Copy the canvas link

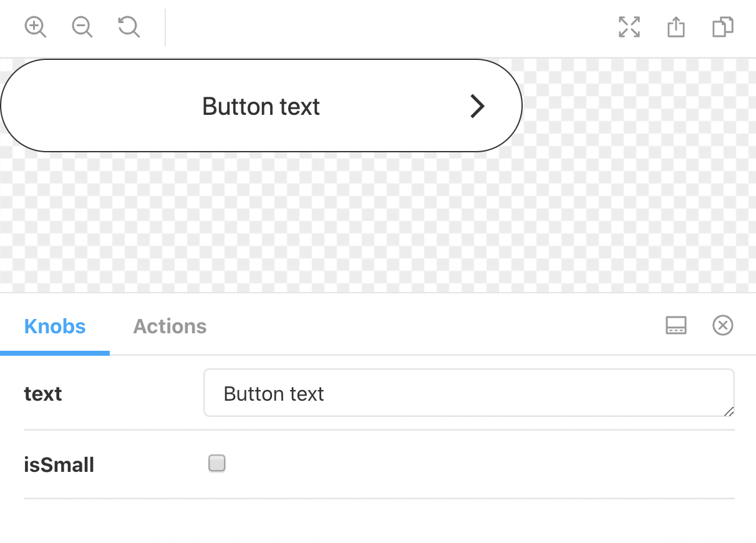pyautogui.click(x=723, y=27)
